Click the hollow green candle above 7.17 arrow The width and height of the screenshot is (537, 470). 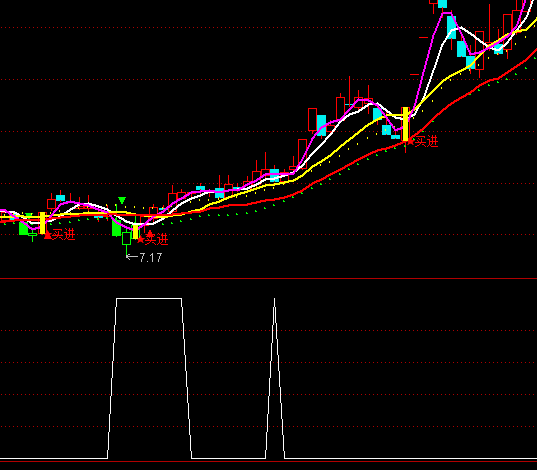[x=127, y=238]
